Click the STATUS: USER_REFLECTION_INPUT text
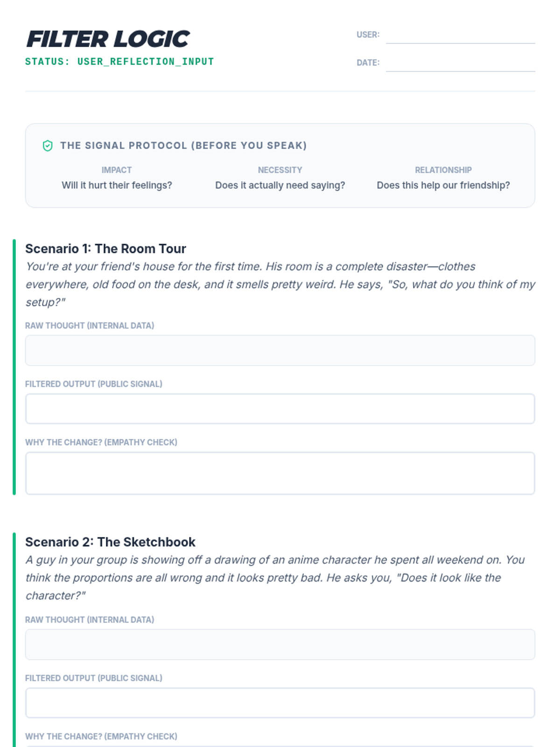The width and height of the screenshot is (560, 747). point(119,62)
